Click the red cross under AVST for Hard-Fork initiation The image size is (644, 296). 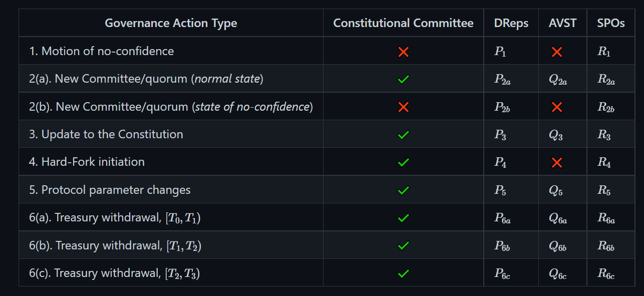(556, 162)
